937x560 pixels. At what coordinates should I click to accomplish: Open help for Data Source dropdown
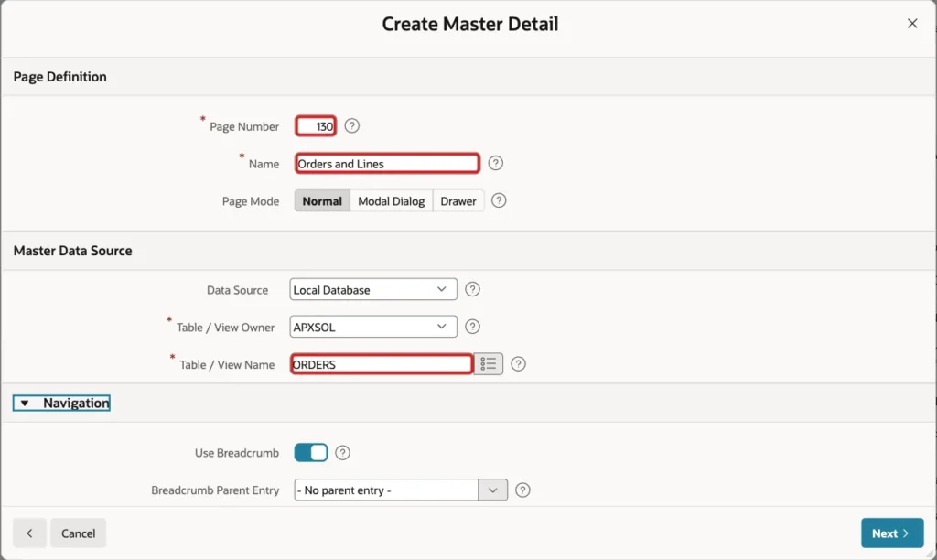[x=473, y=290]
